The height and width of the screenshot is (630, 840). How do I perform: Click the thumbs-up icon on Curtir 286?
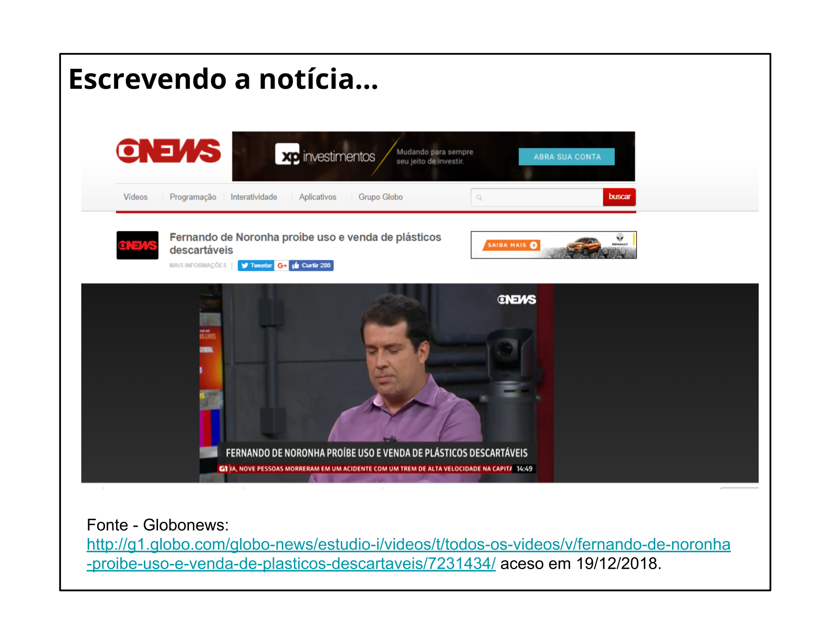pyautogui.click(x=296, y=266)
